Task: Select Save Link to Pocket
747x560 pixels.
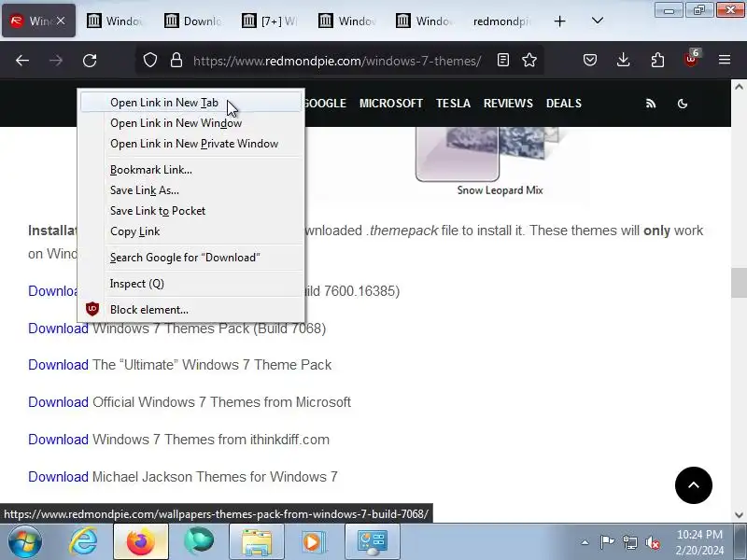Action: [190, 211]
